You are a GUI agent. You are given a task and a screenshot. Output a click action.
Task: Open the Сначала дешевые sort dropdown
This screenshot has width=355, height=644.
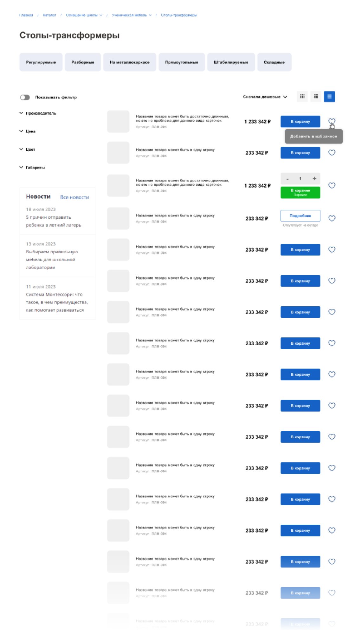[x=265, y=97]
